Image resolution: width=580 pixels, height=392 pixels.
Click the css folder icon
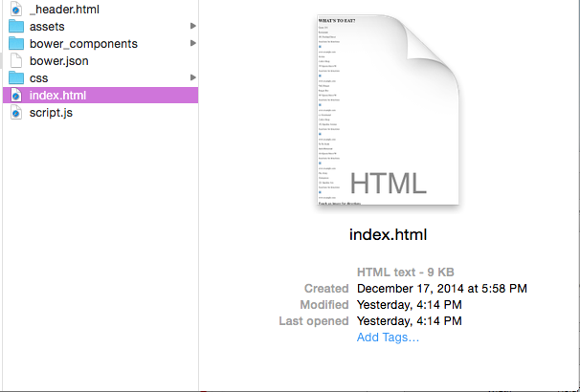click(16, 77)
